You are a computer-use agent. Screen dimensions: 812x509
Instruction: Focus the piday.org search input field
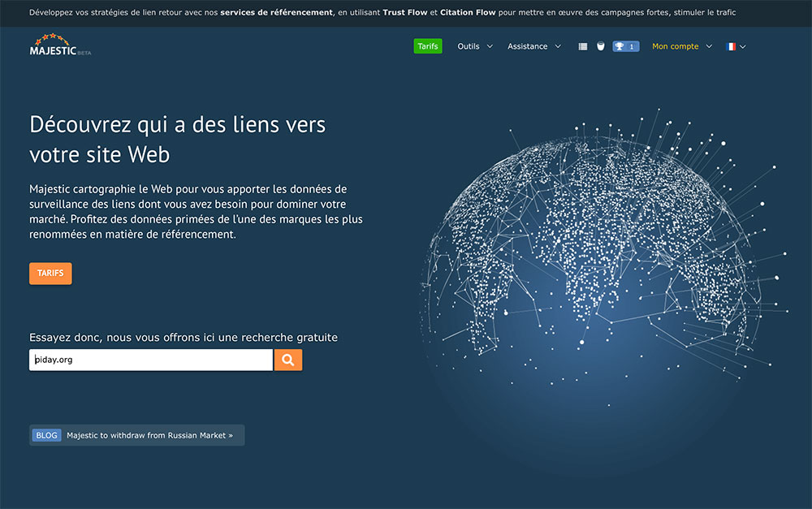[x=151, y=360]
